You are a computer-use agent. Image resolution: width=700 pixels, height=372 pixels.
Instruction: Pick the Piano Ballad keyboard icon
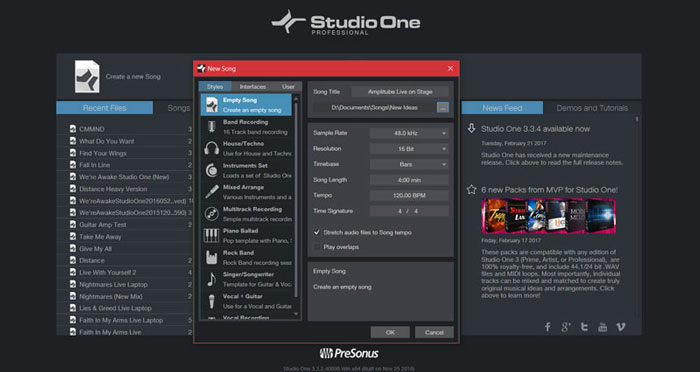pos(211,236)
